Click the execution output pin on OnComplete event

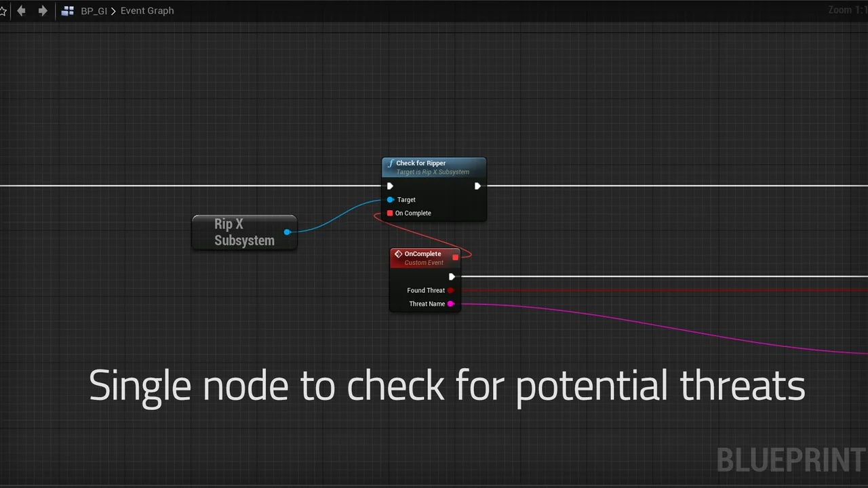452,277
